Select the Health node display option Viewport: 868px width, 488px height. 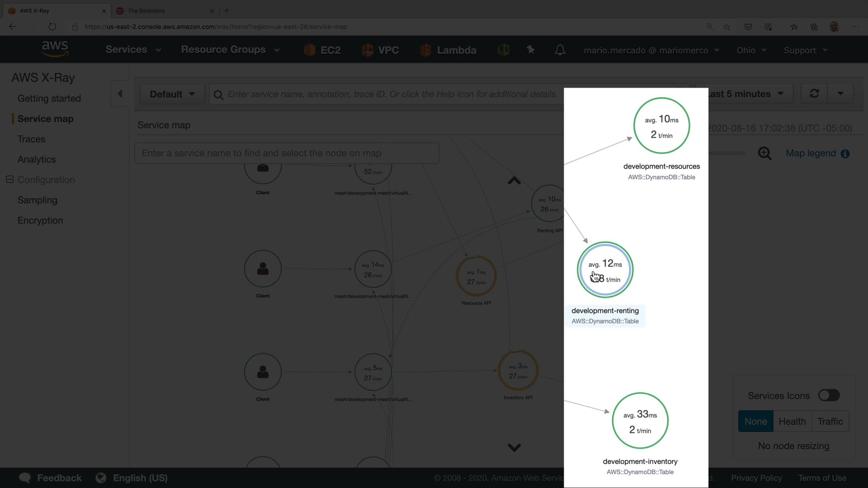point(792,421)
